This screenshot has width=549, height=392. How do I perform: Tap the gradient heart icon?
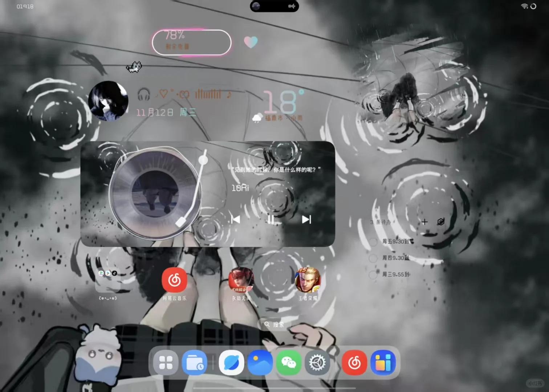(x=251, y=42)
